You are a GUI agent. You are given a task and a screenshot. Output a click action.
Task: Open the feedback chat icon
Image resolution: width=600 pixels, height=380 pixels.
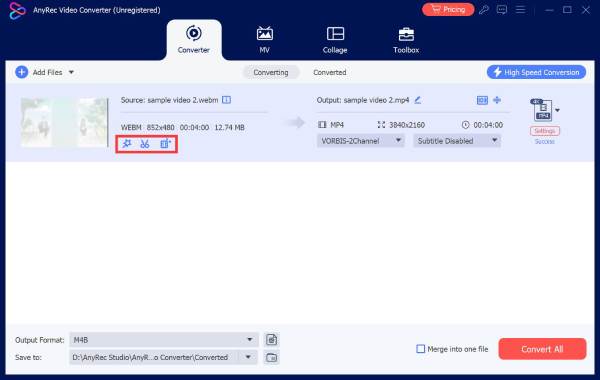click(502, 10)
